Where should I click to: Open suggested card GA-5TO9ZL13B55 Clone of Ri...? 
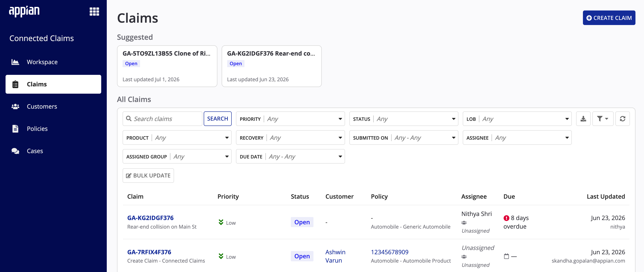pos(167,66)
